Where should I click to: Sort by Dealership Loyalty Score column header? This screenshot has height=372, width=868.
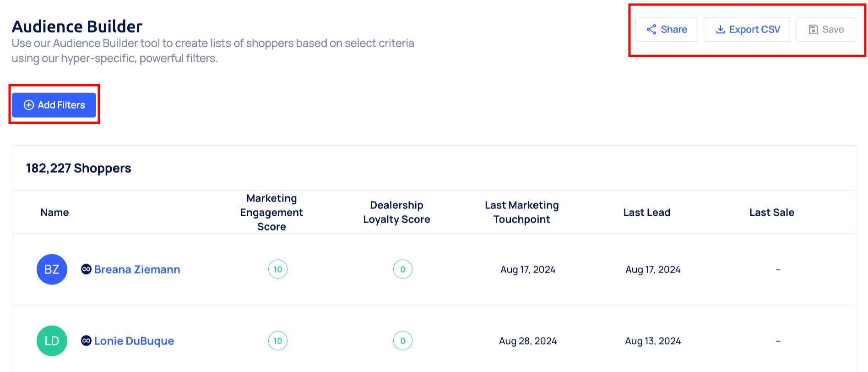[396, 213]
